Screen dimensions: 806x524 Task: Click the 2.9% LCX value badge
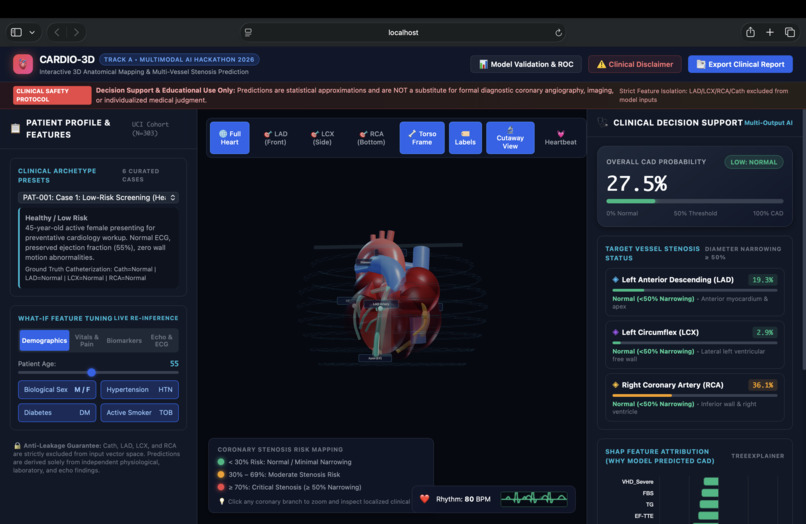pyautogui.click(x=764, y=332)
